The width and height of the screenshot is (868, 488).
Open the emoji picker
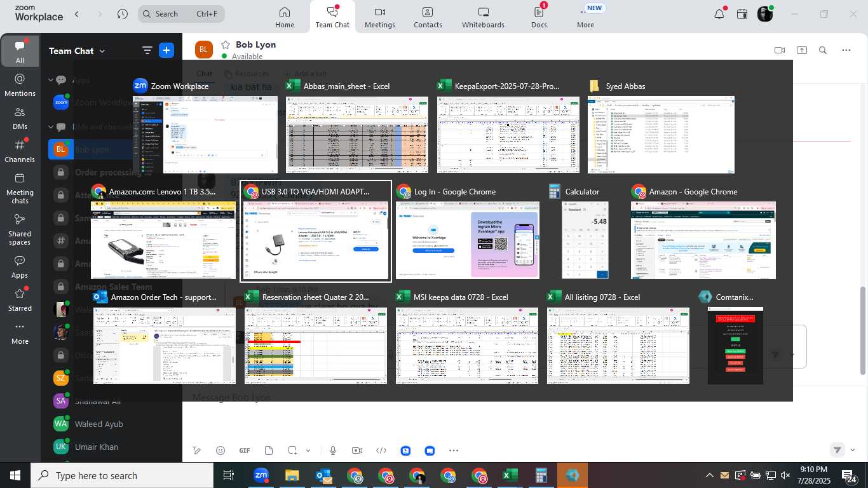click(x=220, y=451)
